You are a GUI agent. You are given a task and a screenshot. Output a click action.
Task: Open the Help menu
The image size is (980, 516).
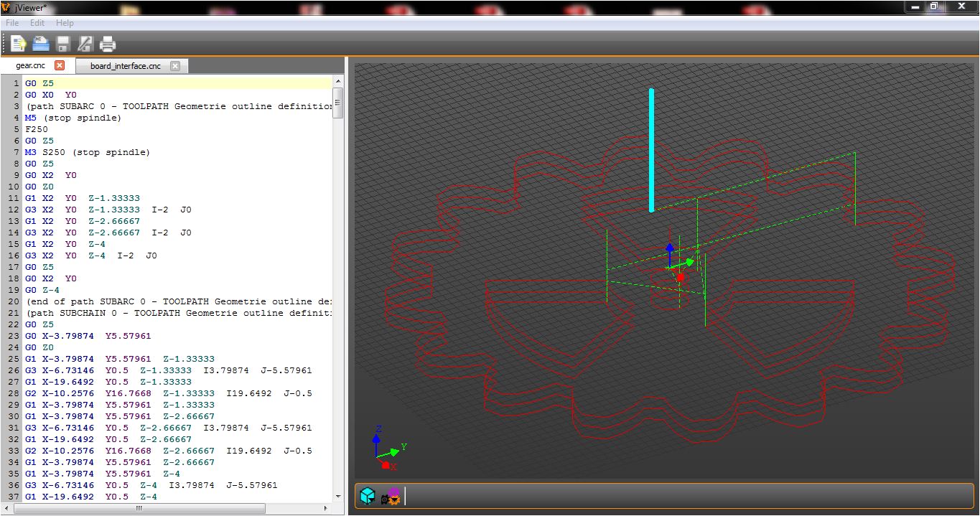pyautogui.click(x=65, y=23)
